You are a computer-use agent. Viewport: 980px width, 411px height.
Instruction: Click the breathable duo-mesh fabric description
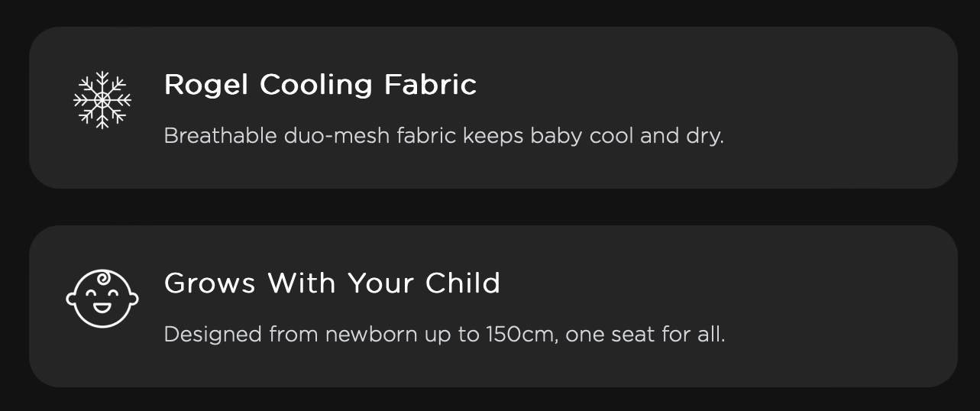(x=443, y=136)
